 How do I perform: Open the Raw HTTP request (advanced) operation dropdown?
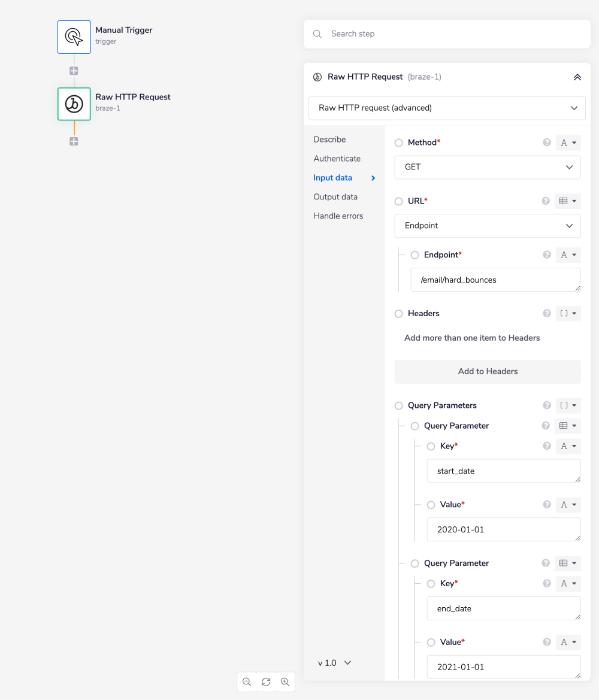pyautogui.click(x=446, y=108)
